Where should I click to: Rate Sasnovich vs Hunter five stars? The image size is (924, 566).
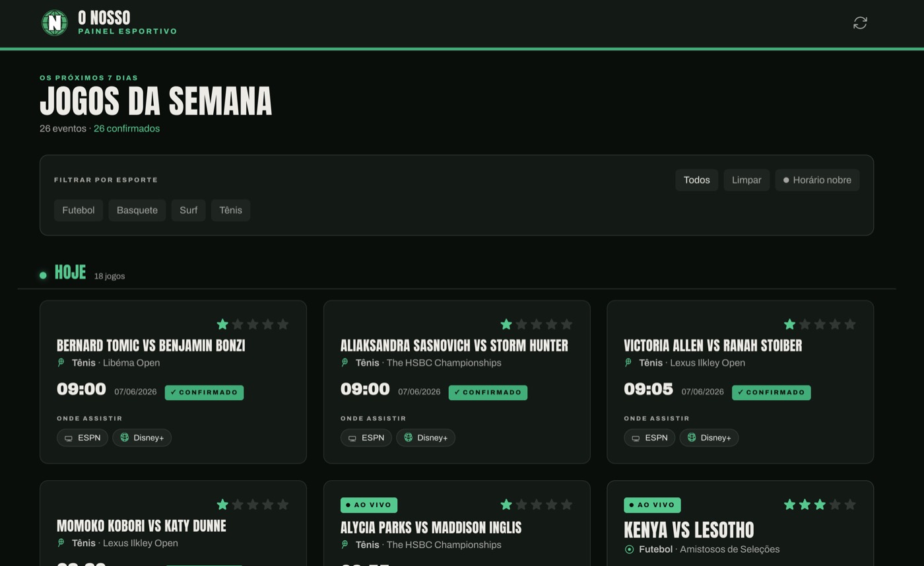(x=566, y=324)
